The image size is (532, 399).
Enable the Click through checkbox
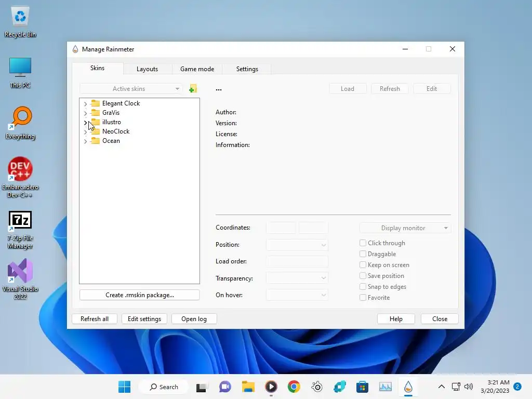click(x=363, y=243)
